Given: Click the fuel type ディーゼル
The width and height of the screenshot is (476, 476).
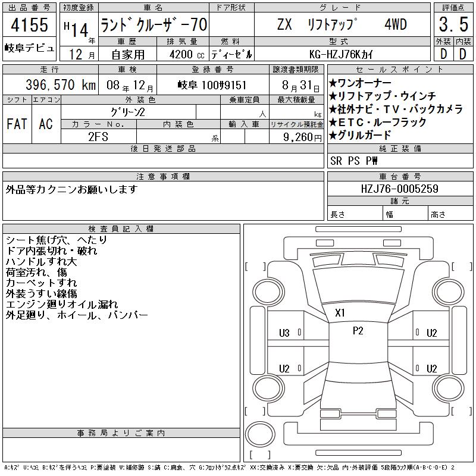Looking at the screenshot, I should point(231,55).
